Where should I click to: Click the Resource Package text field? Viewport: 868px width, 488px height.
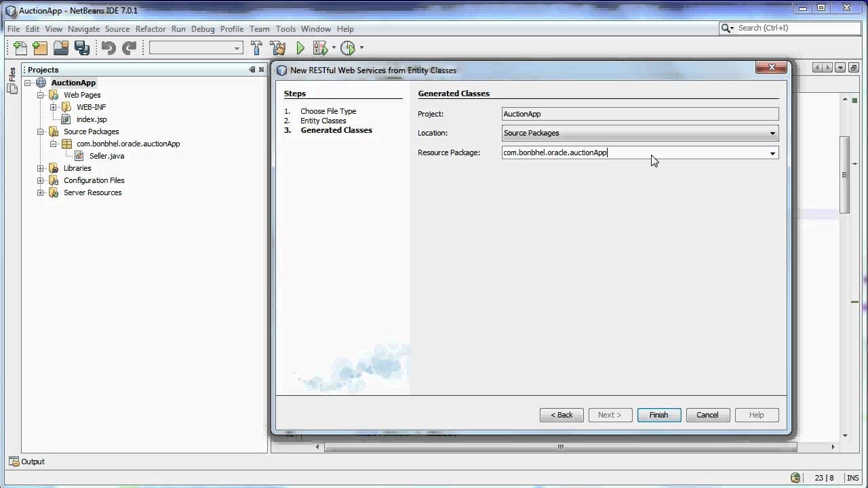[x=634, y=152]
